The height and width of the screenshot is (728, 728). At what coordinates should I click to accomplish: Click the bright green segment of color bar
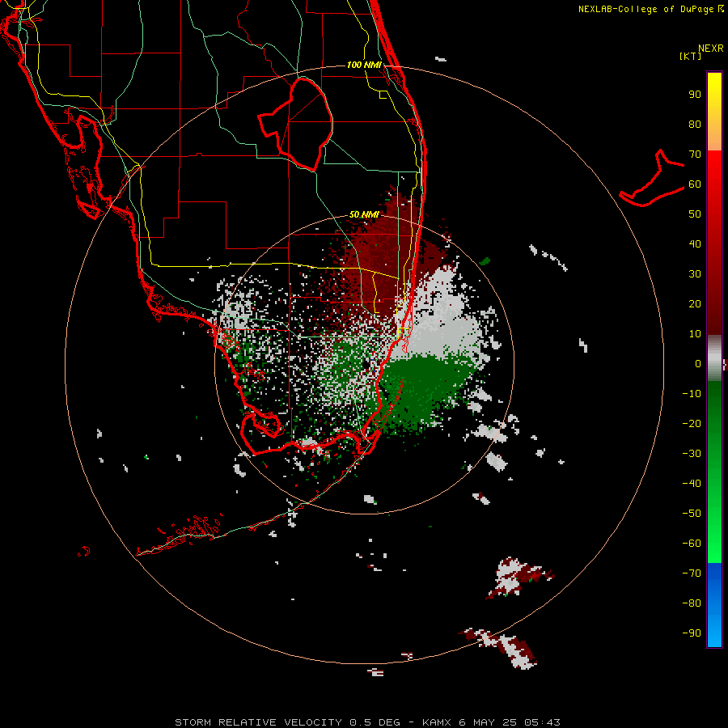click(714, 534)
